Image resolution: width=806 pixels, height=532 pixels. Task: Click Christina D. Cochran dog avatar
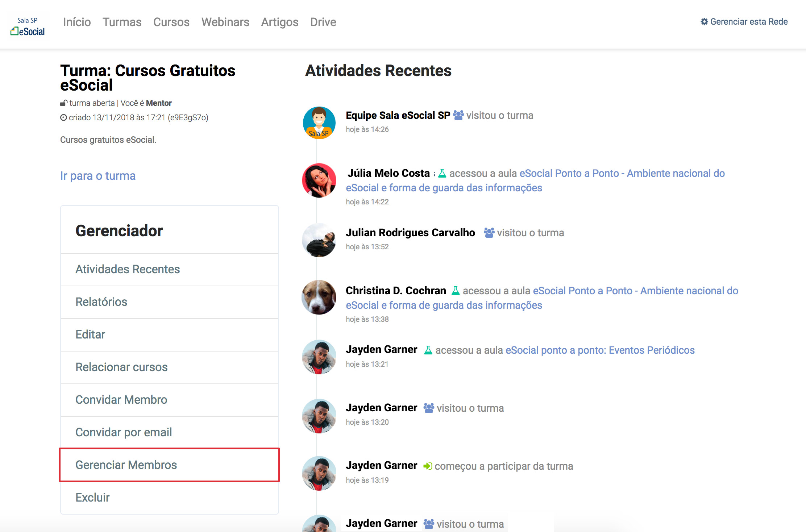319,297
